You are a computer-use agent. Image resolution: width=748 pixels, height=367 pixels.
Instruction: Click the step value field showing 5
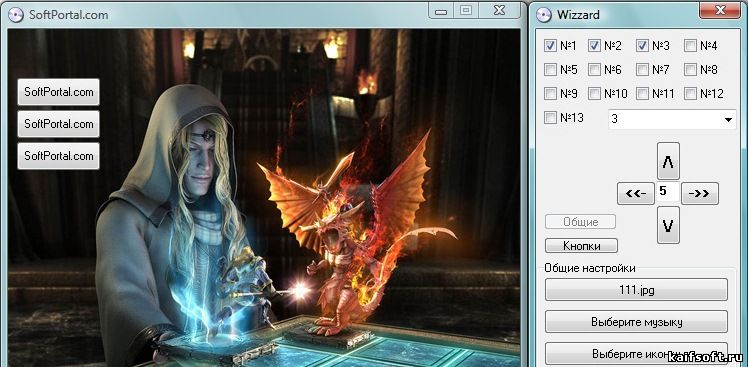click(668, 192)
